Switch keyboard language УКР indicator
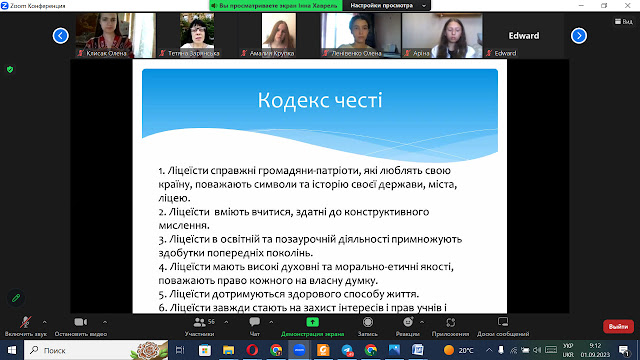This screenshot has width=640, height=360. click(x=568, y=350)
